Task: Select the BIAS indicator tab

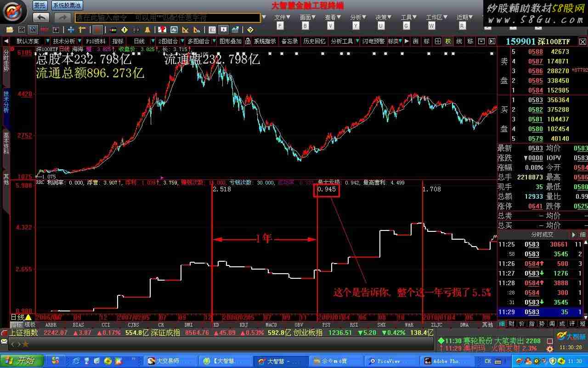Action: [x=78, y=325]
